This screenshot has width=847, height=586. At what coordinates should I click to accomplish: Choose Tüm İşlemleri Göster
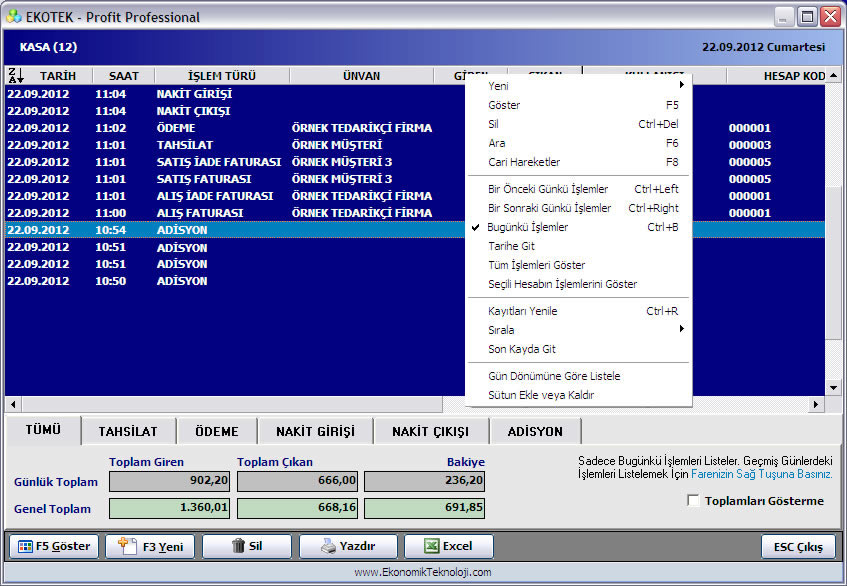(x=579, y=265)
